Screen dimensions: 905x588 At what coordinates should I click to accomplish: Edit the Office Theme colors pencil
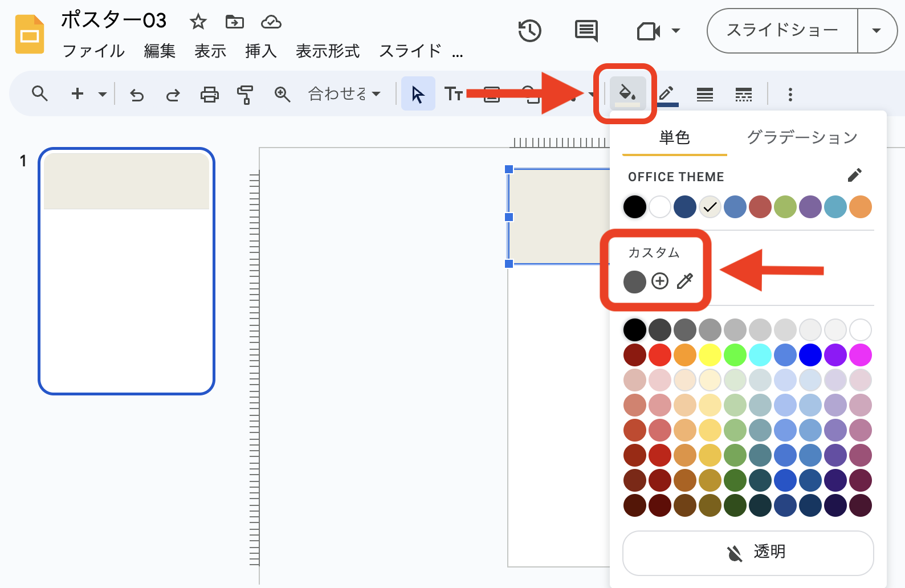pos(854,175)
